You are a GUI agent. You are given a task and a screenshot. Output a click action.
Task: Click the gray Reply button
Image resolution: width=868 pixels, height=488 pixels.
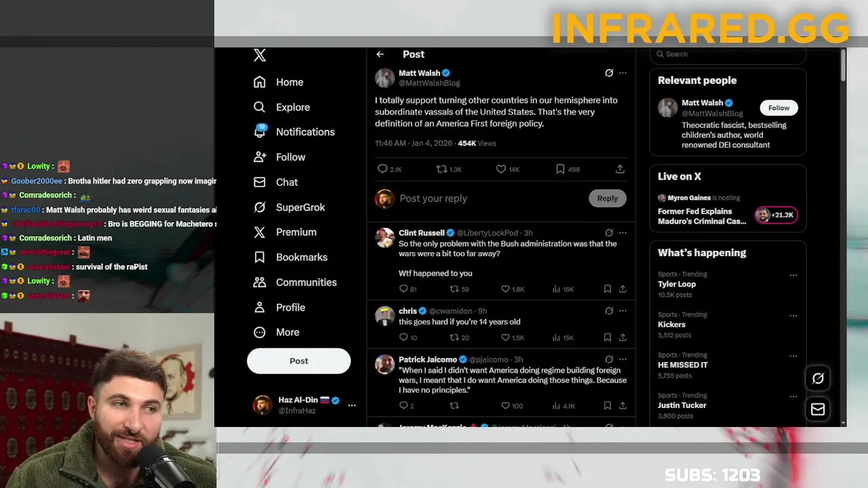(x=608, y=199)
